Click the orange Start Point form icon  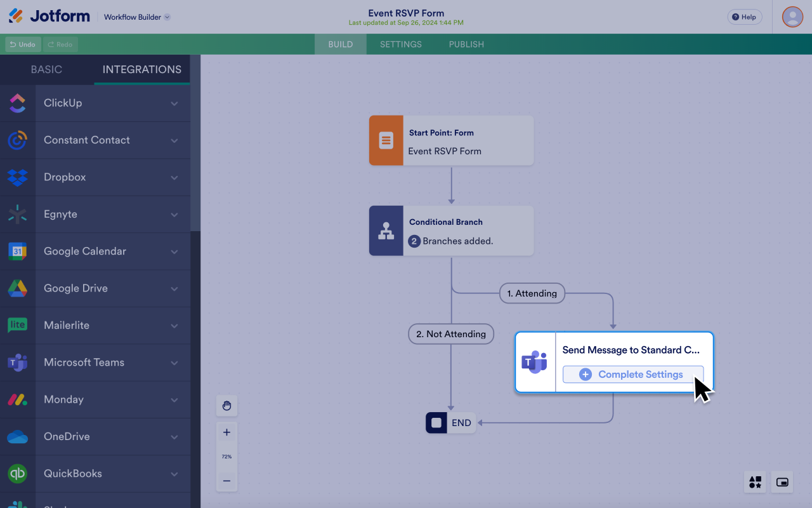[x=386, y=140]
